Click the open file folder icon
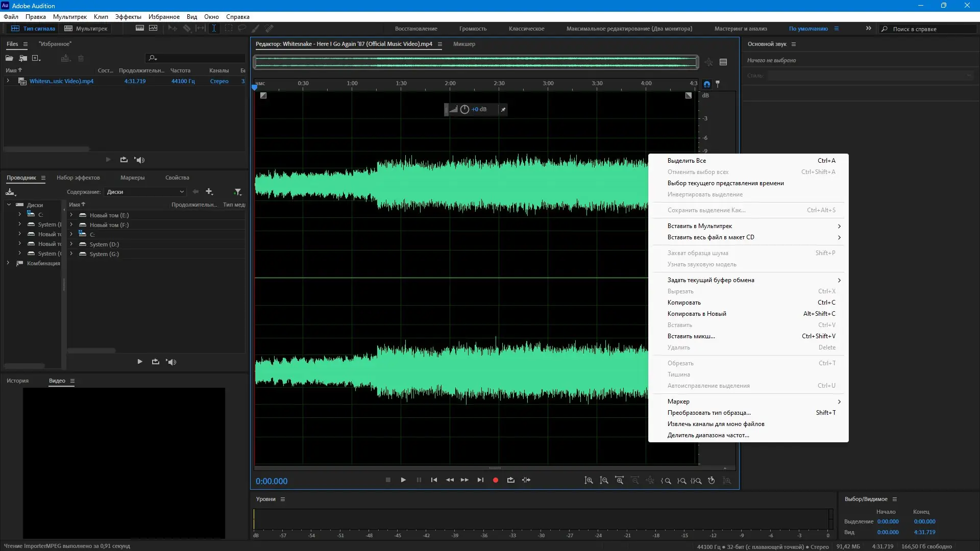This screenshot has width=980, height=551. tap(9, 58)
